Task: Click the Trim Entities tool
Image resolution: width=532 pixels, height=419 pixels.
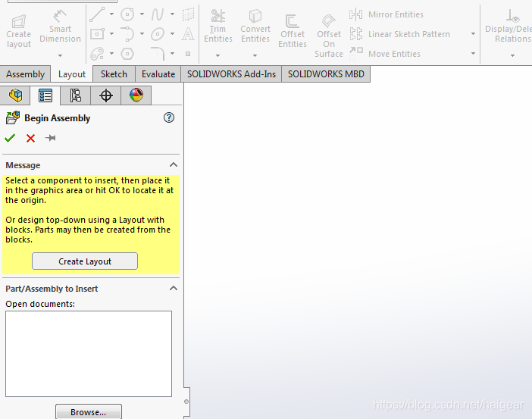Action: (x=218, y=27)
